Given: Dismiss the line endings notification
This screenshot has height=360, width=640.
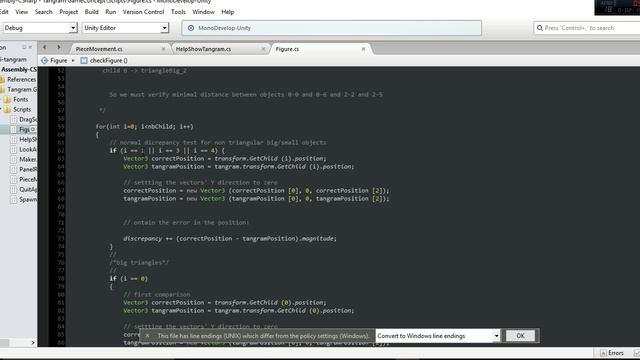Looking at the screenshot, I should tap(147, 336).
